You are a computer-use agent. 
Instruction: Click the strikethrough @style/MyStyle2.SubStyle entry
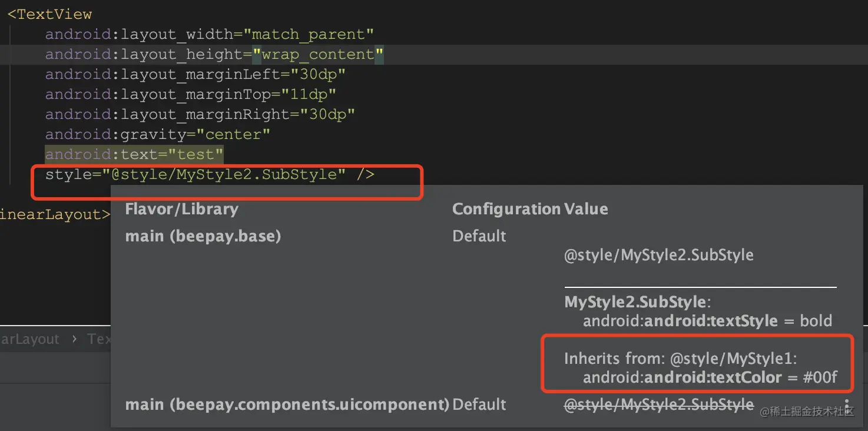click(x=658, y=405)
